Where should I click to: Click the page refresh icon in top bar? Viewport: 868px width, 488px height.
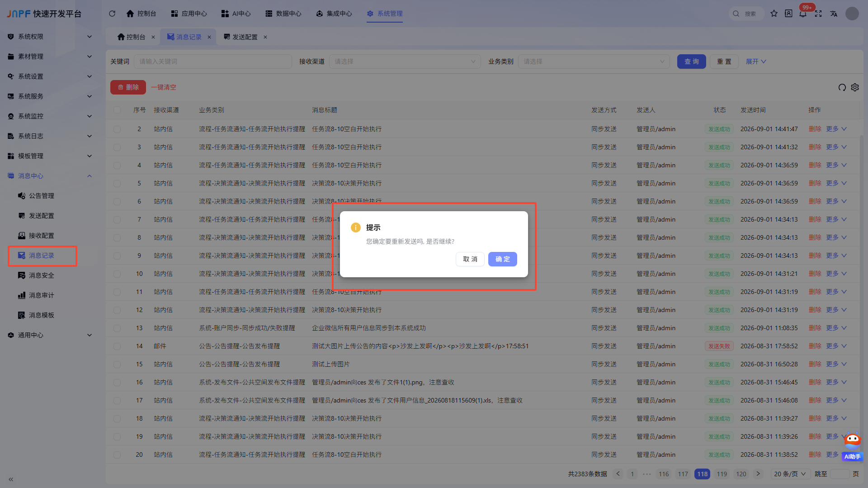click(112, 14)
